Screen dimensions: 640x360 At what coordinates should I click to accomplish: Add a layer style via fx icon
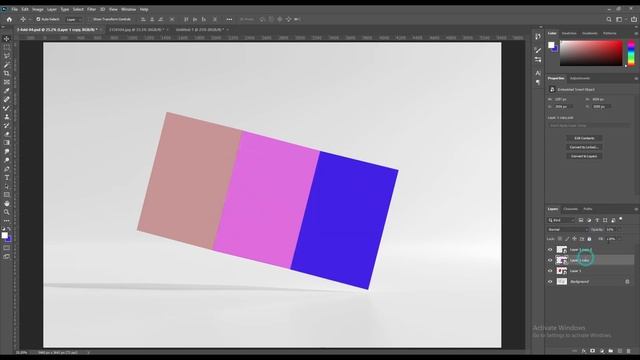584,351
